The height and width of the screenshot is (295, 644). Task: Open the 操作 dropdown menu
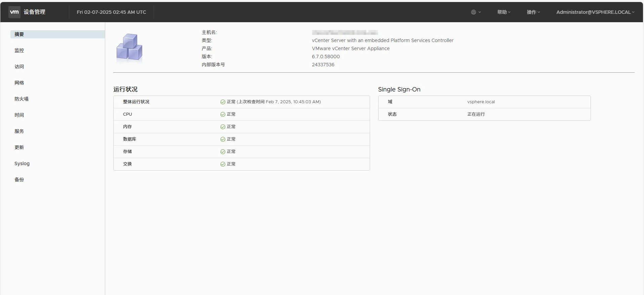click(533, 12)
